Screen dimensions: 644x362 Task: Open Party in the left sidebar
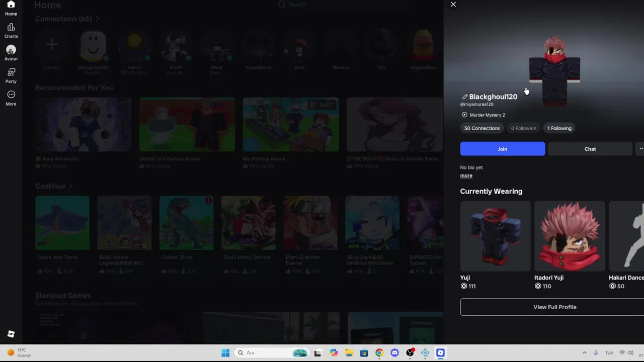pyautogui.click(x=11, y=76)
